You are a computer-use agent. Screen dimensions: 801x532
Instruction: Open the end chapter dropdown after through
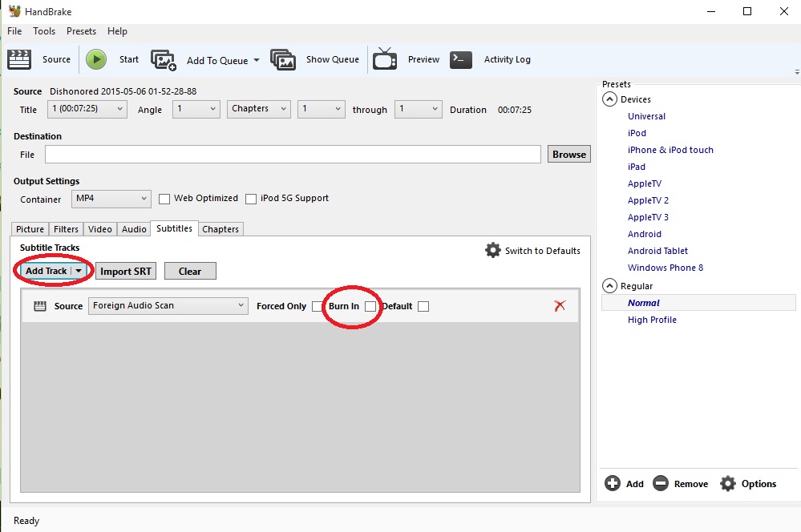(419, 109)
